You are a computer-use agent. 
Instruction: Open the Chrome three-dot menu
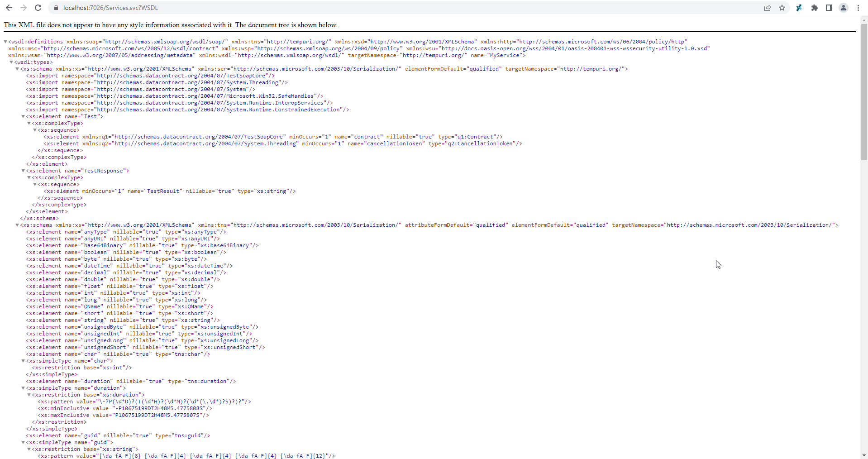coord(858,8)
